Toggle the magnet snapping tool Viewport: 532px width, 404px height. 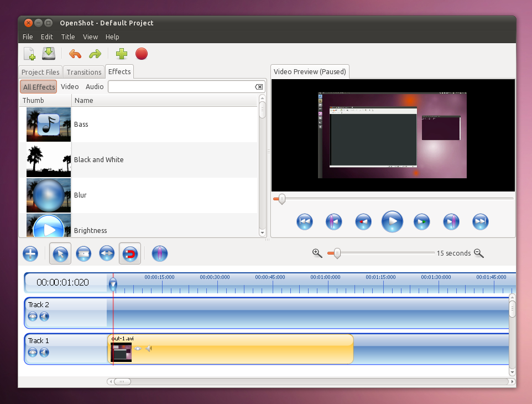pos(130,253)
